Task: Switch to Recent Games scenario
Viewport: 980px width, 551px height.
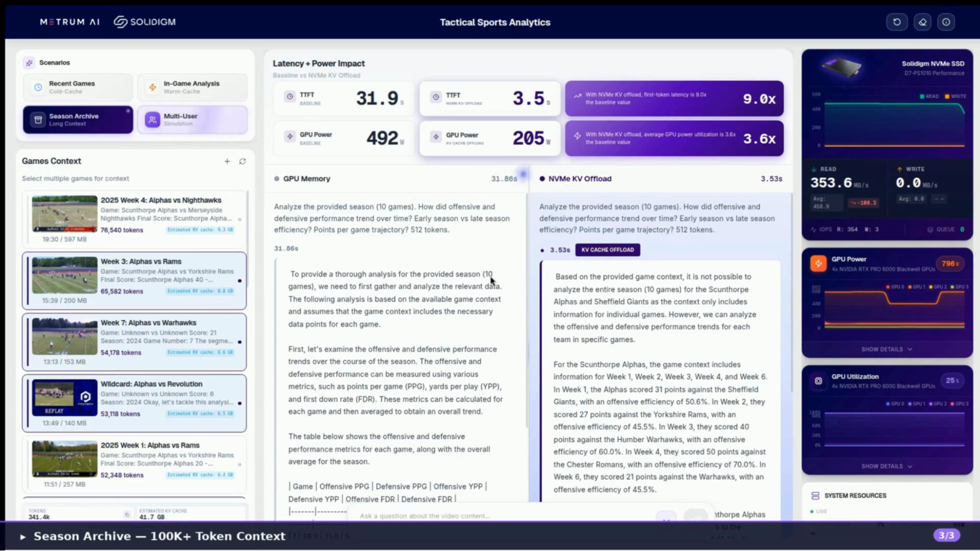Action: point(77,87)
